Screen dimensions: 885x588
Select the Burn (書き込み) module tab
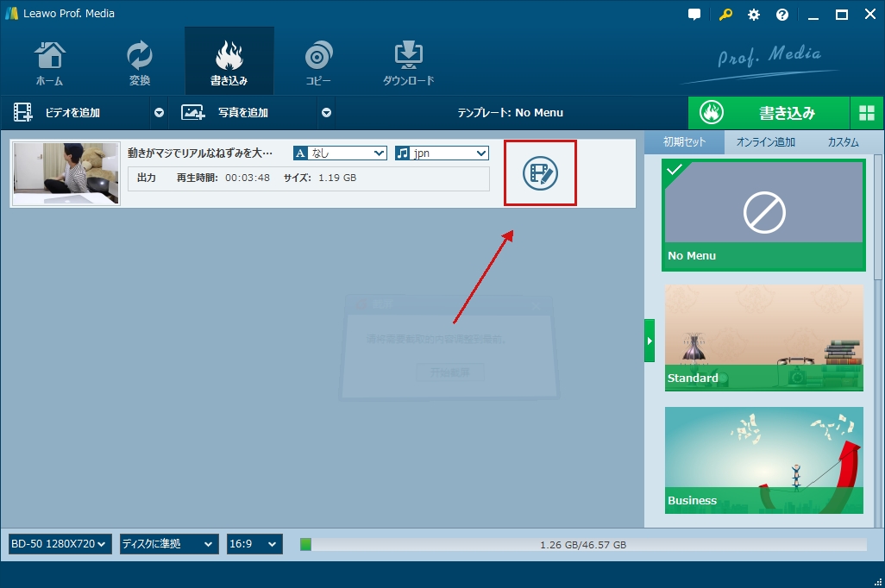tap(229, 63)
